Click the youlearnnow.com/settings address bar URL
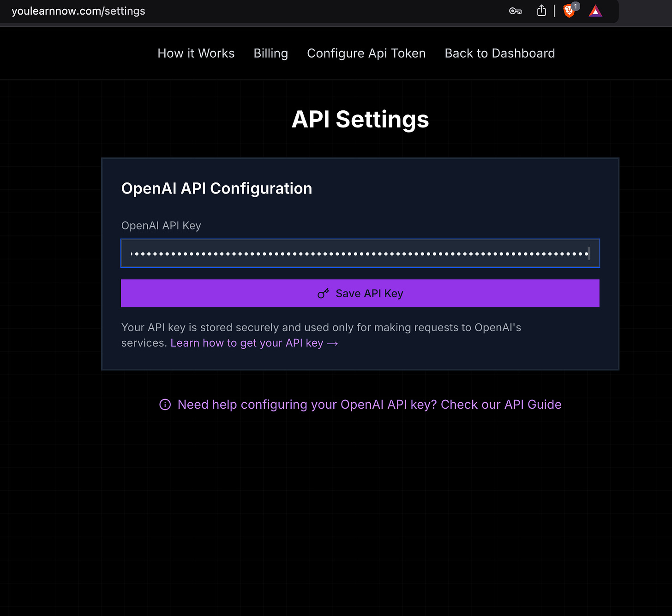 coord(78,11)
